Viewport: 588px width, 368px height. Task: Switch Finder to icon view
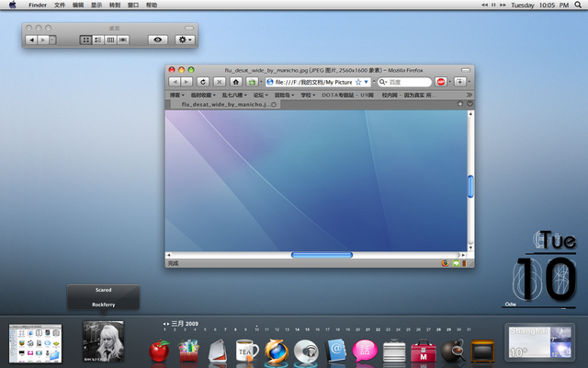click(85, 40)
